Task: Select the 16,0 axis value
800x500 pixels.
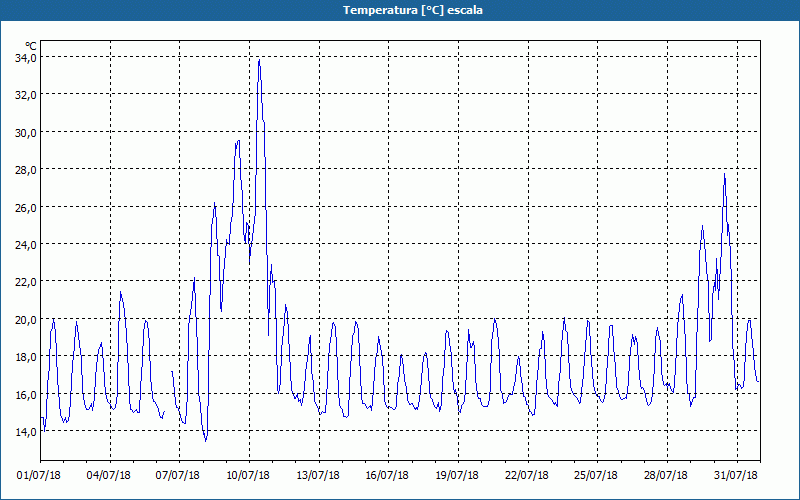Action: 25,394
